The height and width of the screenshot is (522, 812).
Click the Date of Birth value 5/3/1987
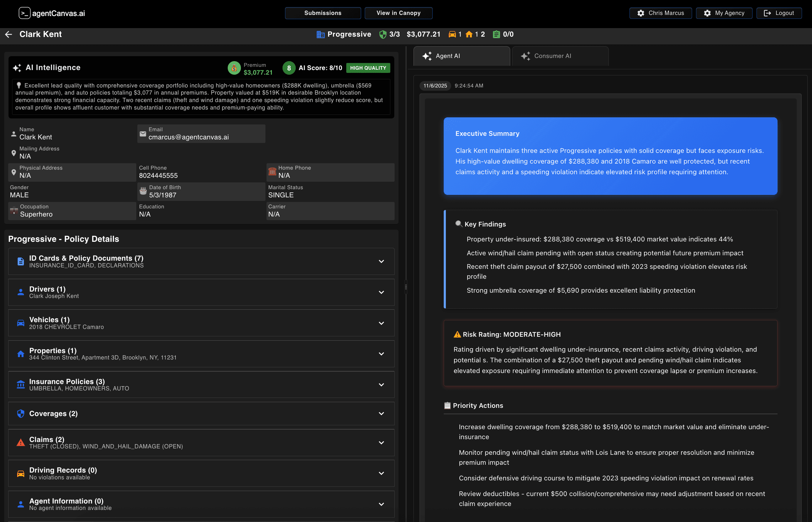(163, 195)
